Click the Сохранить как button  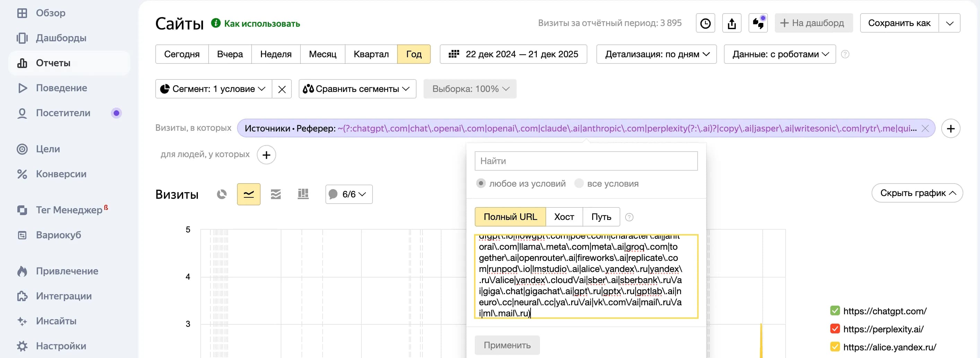click(899, 23)
